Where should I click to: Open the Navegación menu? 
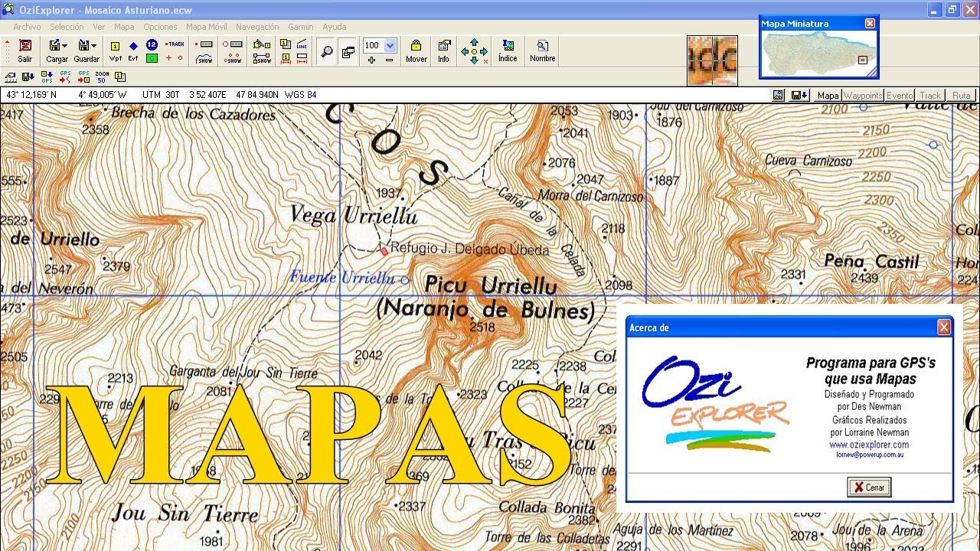click(x=257, y=27)
